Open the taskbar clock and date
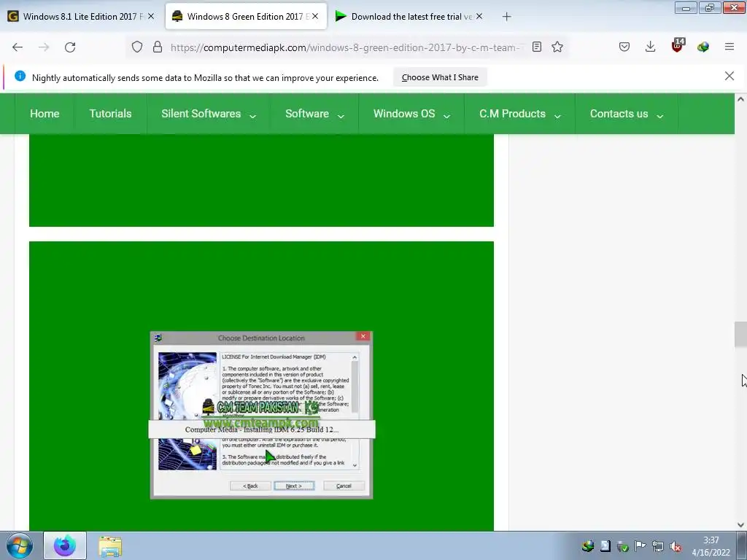Image resolution: width=747 pixels, height=560 pixels. coord(711,546)
